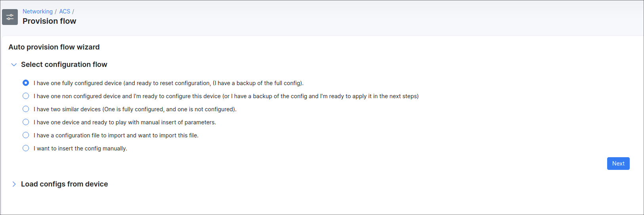
Task: Select the import configuration file radio
Action: [x=26, y=135]
